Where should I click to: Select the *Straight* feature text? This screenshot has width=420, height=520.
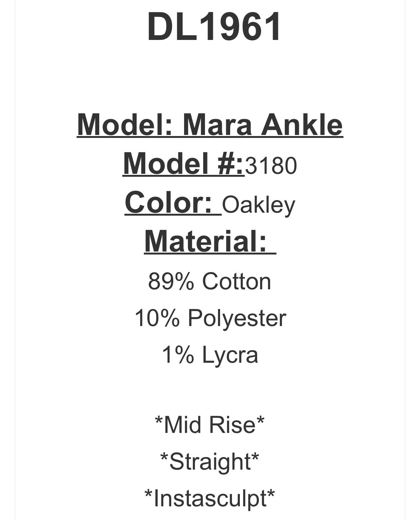210,461
